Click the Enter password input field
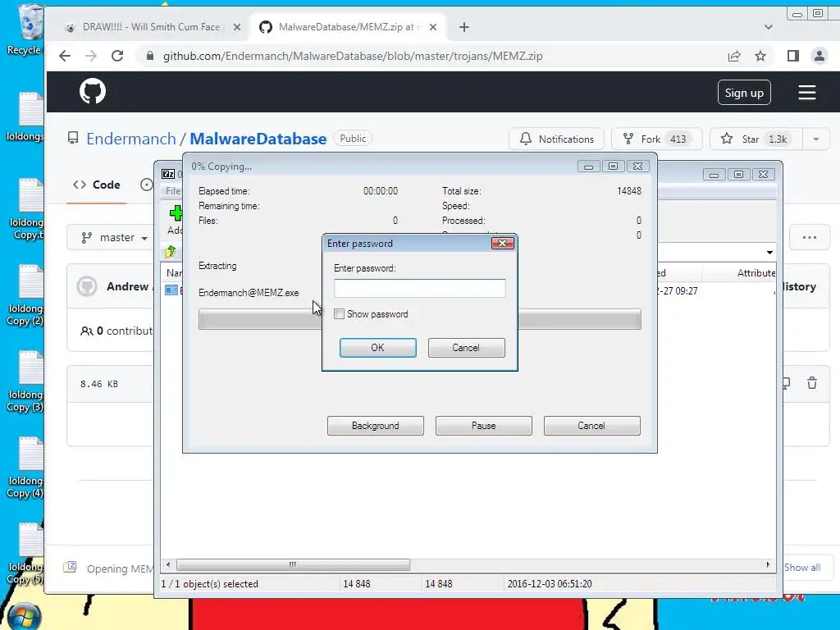840x630 pixels. (419, 288)
